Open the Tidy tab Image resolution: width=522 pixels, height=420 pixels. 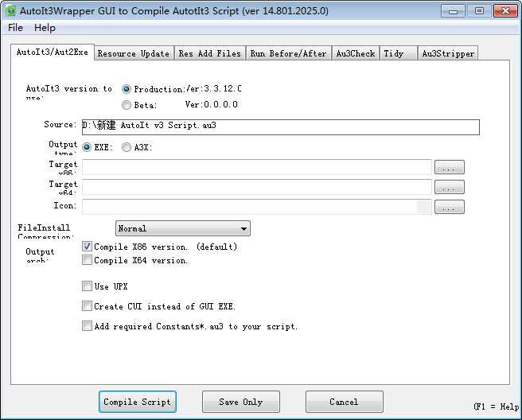tap(398, 53)
